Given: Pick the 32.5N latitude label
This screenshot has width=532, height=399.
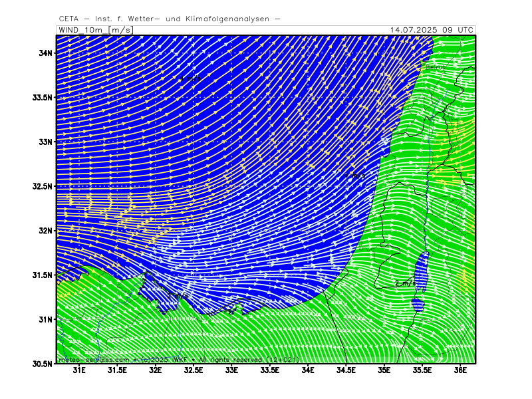Looking at the screenshot, I should [43, 186].
